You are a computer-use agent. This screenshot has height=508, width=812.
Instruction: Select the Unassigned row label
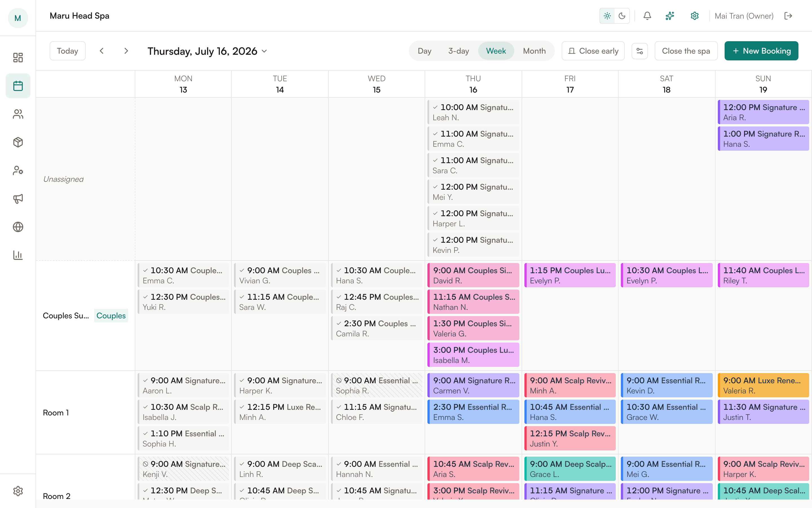(x=63, y=179)
